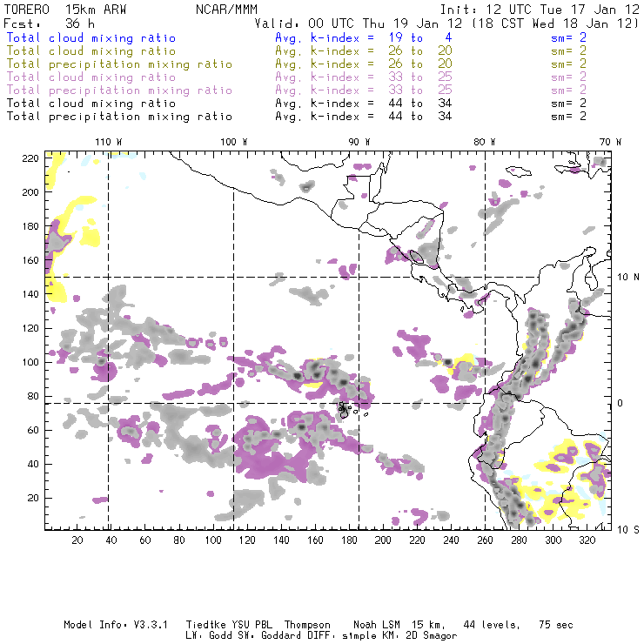Click the violet 'Total precipitation mixing ratio' legend line
The image size is (644, 644).
(119, 91)
